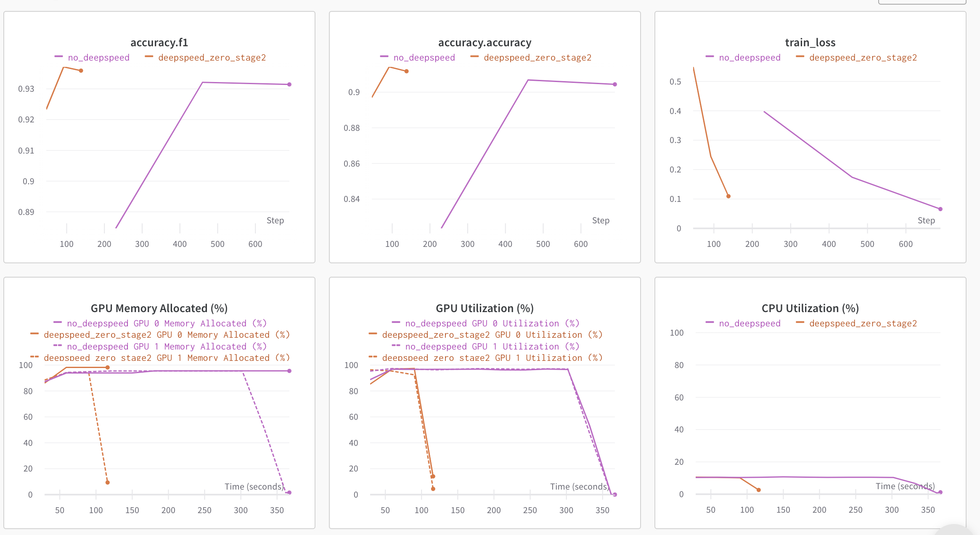
Task: Click orange endpoint dot in CPU Utilization chart
Action: [x=759, y=490]
